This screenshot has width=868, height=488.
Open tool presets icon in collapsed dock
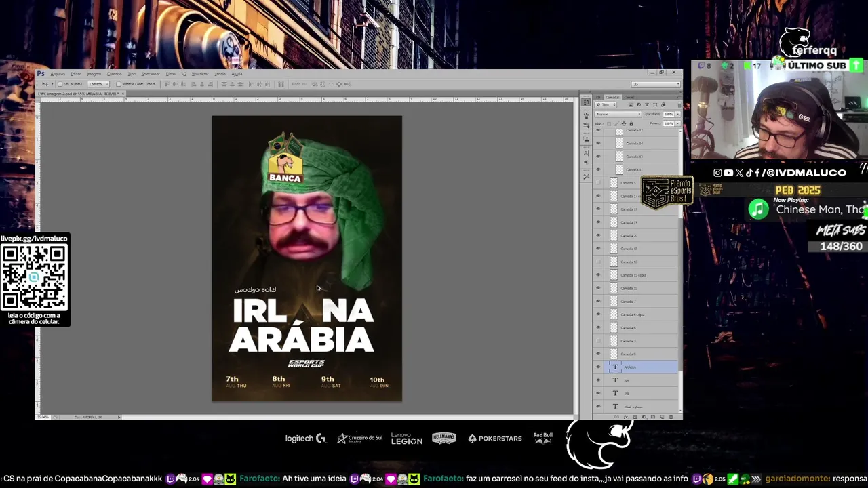586,175
